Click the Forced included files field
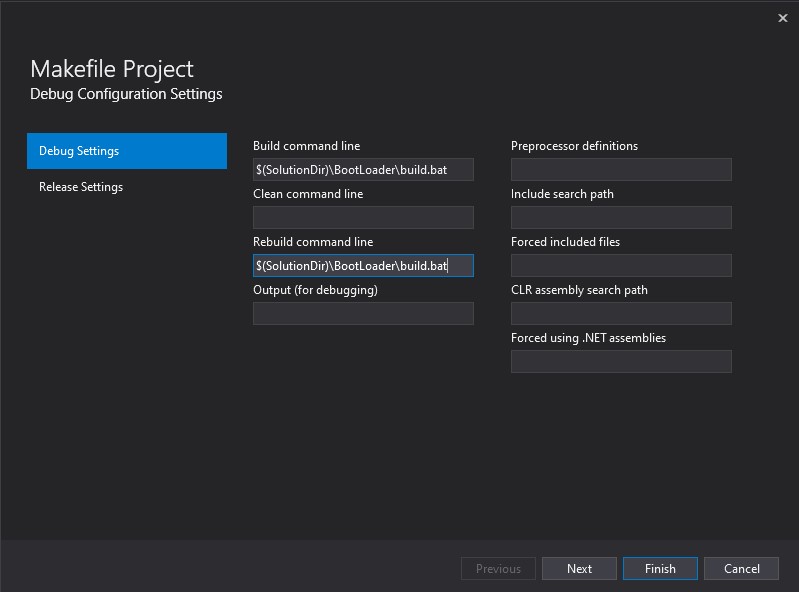 (621, 265)
